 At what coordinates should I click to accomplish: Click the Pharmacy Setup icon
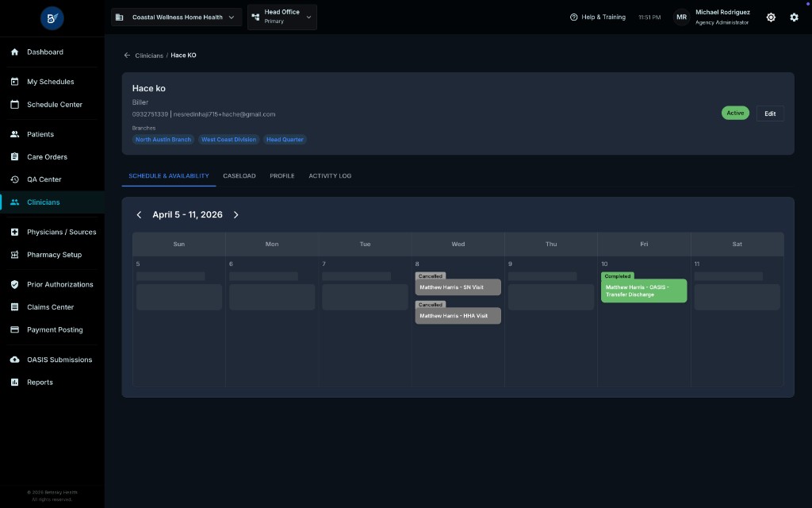point(14,255)
